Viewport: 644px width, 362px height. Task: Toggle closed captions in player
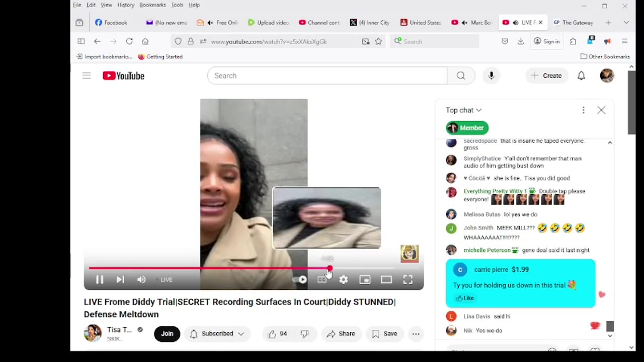tap(322, 280)
